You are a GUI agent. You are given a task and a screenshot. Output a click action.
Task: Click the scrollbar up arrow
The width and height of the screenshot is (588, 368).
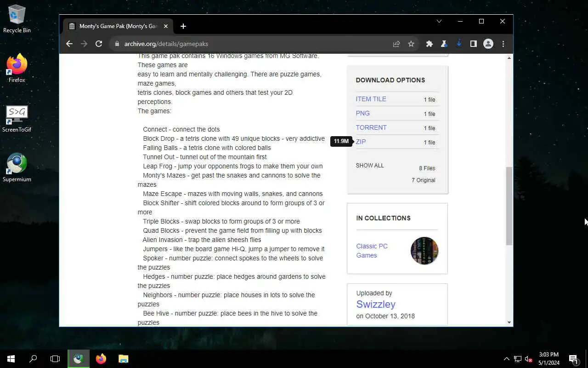click(509, 57)
